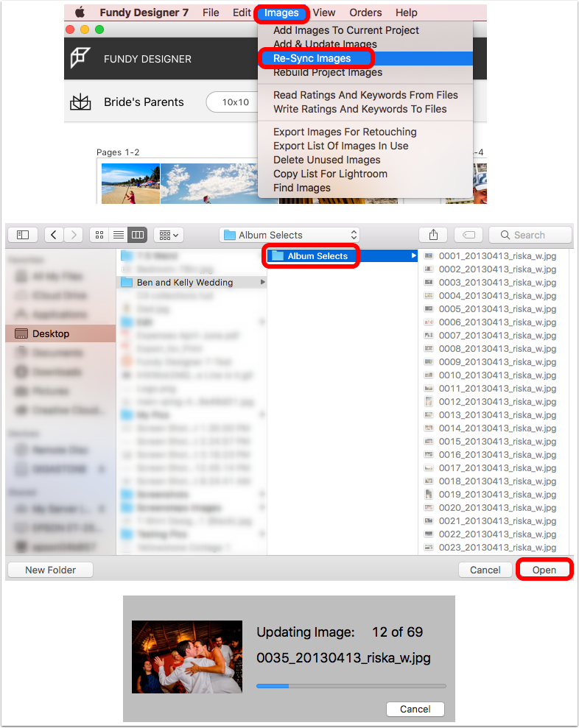Screen dimensions: 579x728
Task: Click the album book icon beside Bride's Parents
Action: (x=80, y=102)
